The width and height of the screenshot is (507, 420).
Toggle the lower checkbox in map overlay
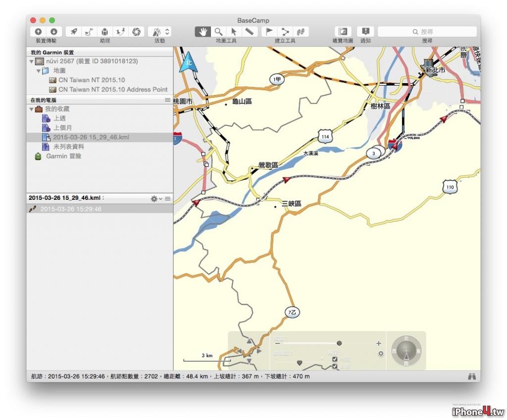(335, 367)
